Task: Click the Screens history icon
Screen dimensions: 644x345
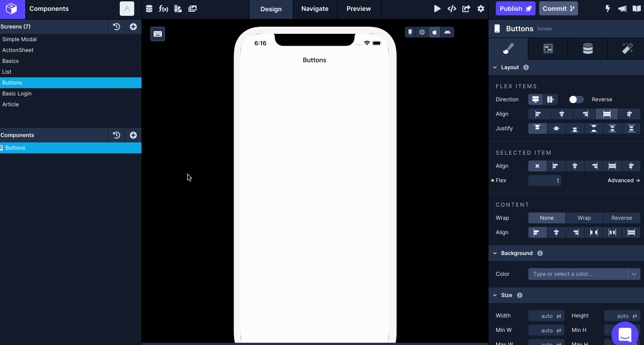Action: pyautogui.click(x=117, y=27)
